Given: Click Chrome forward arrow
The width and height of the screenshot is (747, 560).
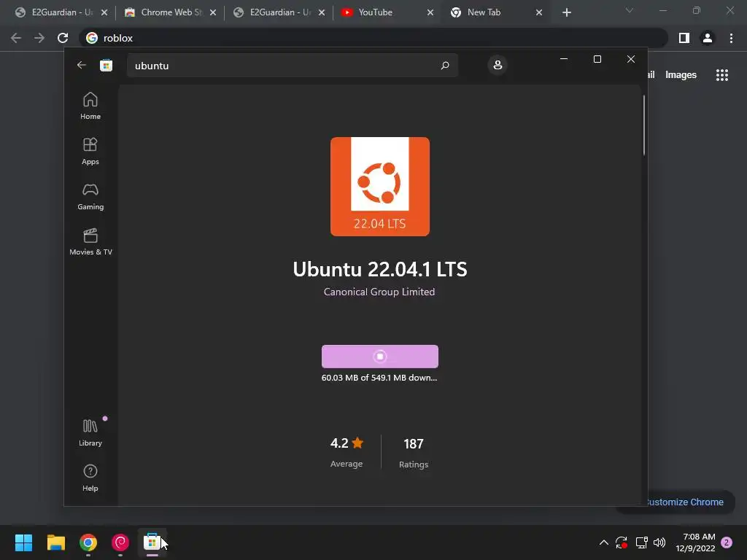Looking at the screenshot, I should pos(39,38).
